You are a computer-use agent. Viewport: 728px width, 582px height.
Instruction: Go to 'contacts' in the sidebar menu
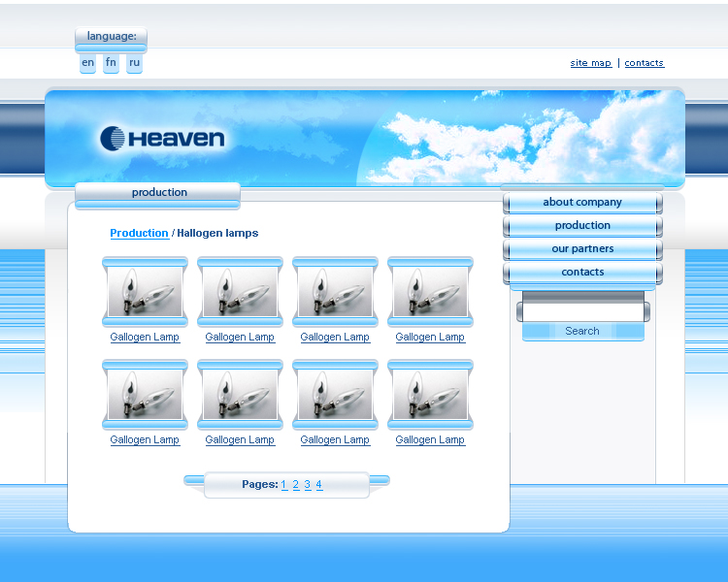[582, 273]
